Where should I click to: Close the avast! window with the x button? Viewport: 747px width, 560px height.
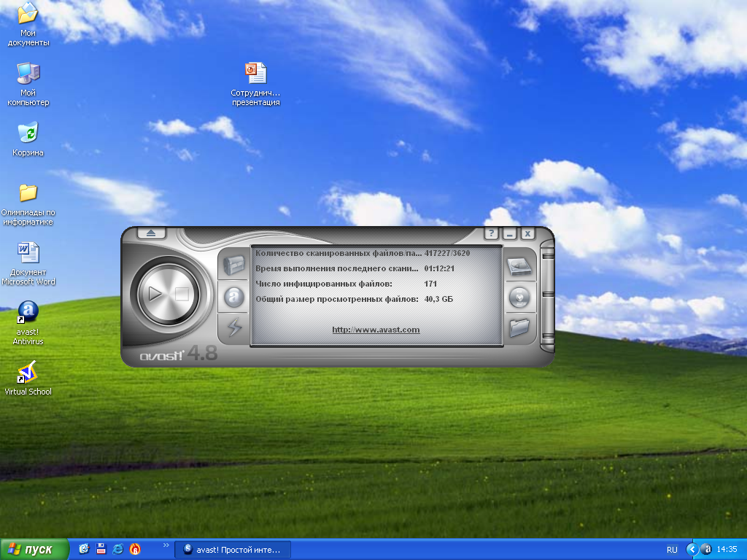click(528, 234)
